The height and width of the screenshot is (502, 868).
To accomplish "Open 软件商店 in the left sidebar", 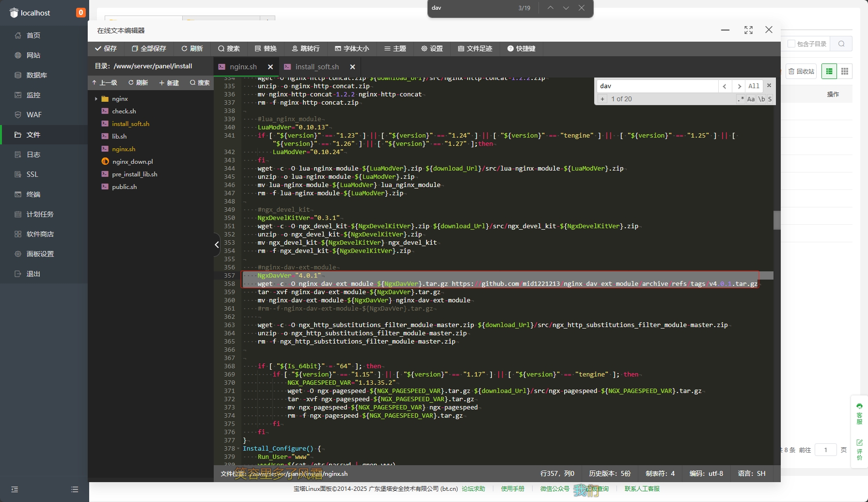I will (x=40, y=234).
